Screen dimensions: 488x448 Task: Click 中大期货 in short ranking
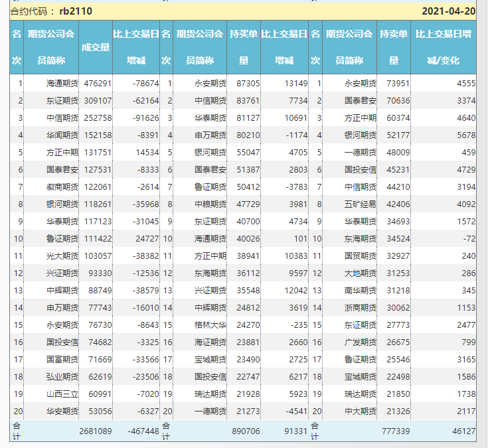coord(361,411)
